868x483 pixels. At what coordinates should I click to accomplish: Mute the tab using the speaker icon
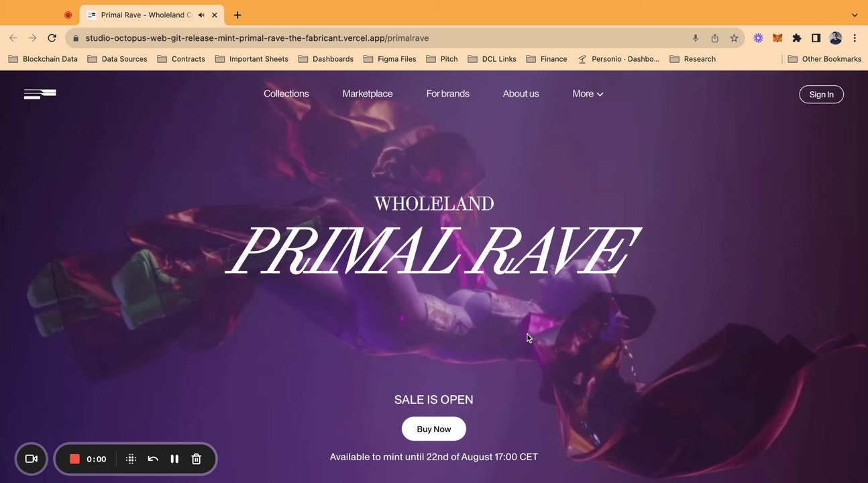tap(201, 15)
